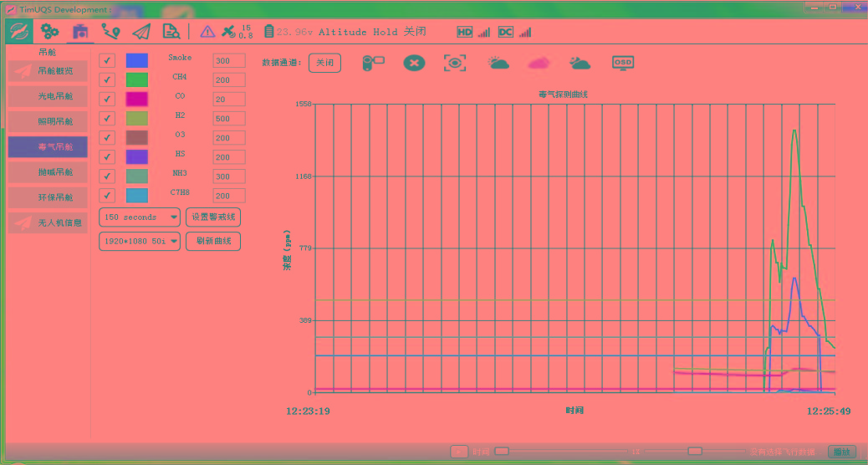Viewport: 868px width, 465px height.
Task: Select 照明吊舱 in the sidebar
Action: [x=48, y=121]
